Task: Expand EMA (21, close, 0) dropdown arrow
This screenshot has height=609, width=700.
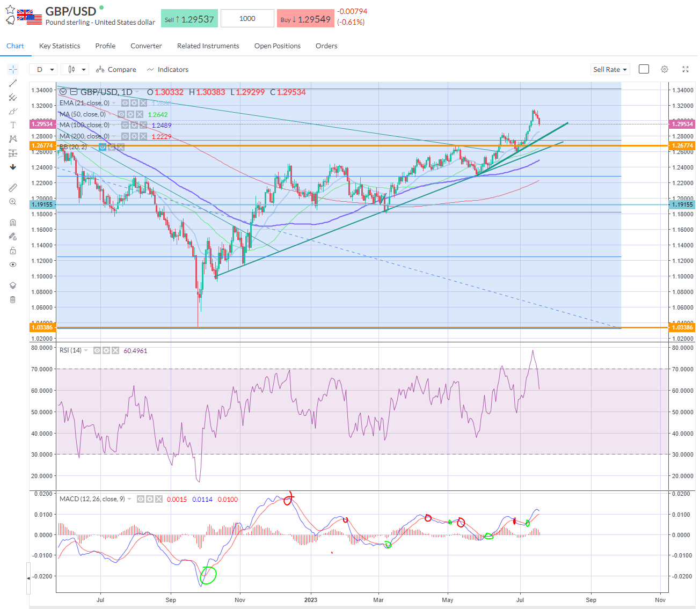Action: [x=114, y=103]
